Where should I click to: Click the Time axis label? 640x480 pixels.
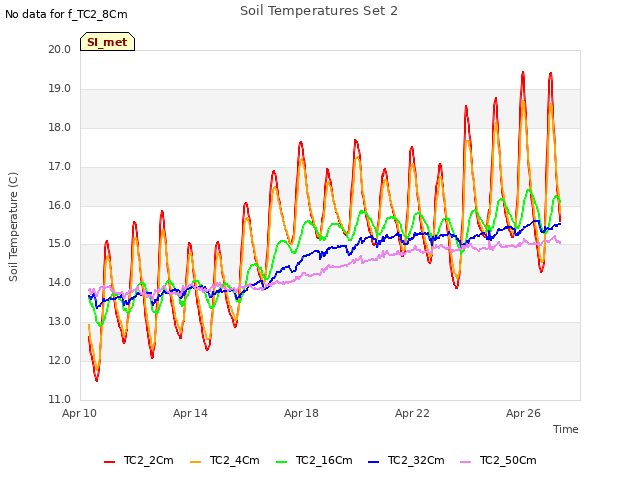566,429
